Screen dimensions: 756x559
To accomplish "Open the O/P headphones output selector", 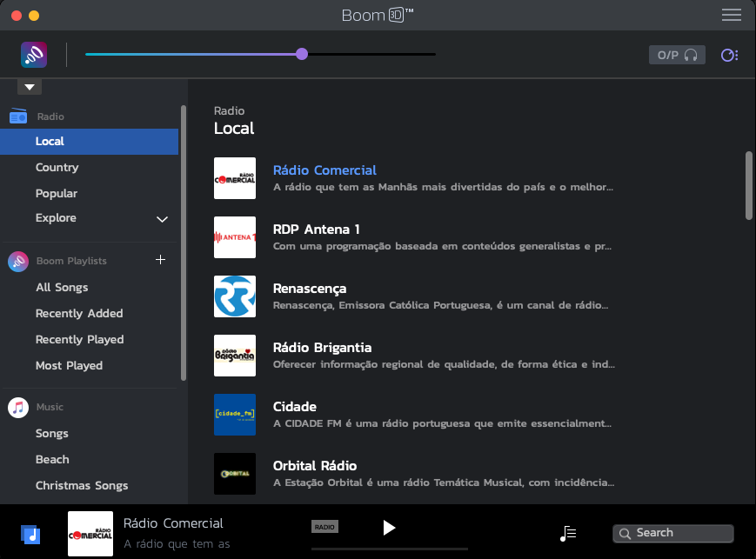I will point(677,55).
